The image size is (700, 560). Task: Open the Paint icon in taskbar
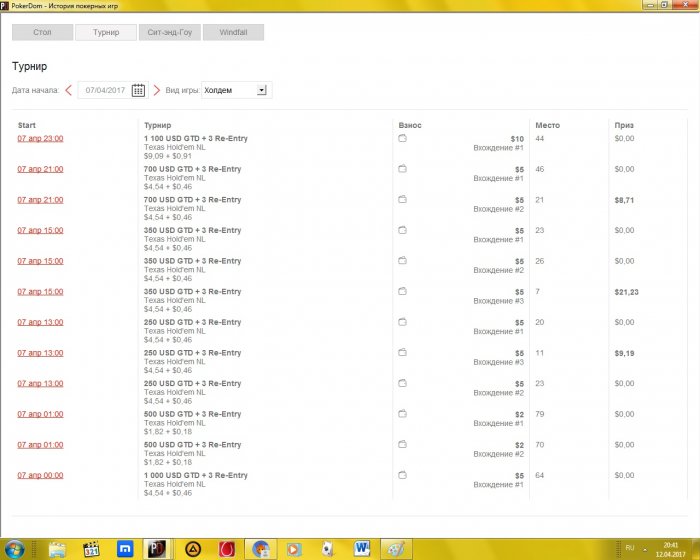click(396, 547)
